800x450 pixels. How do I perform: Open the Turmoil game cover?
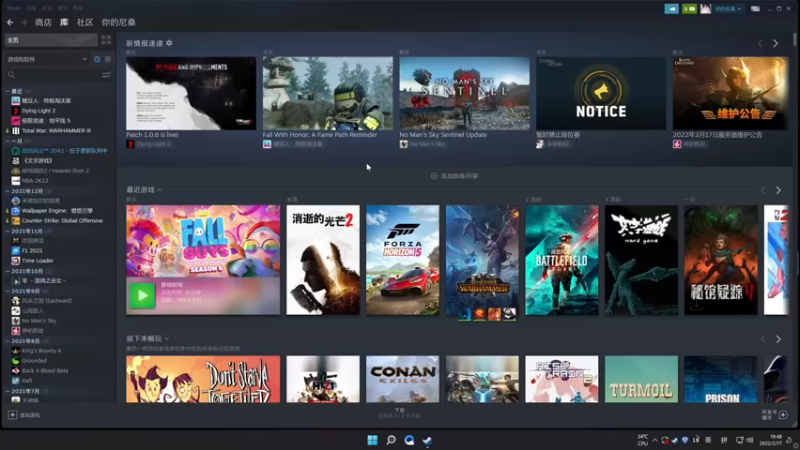[641, 379]
